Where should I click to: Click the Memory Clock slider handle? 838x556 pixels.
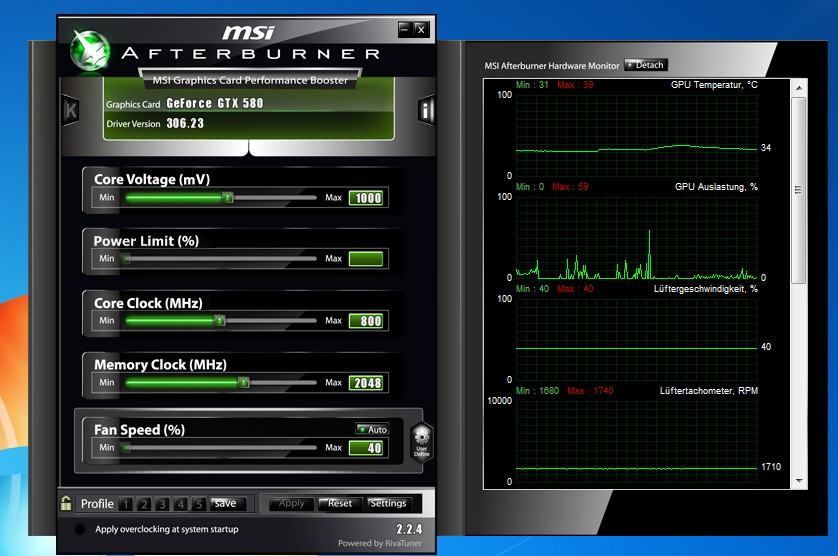click(244, 383)
